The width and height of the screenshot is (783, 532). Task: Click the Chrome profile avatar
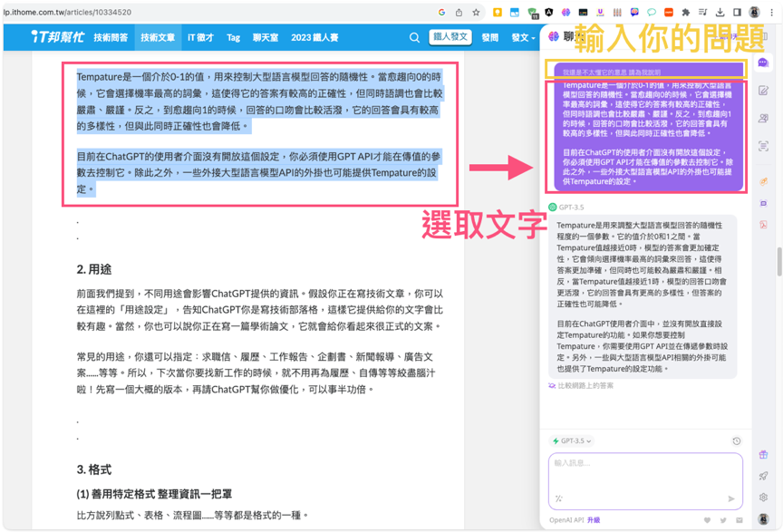pos(755,12)
